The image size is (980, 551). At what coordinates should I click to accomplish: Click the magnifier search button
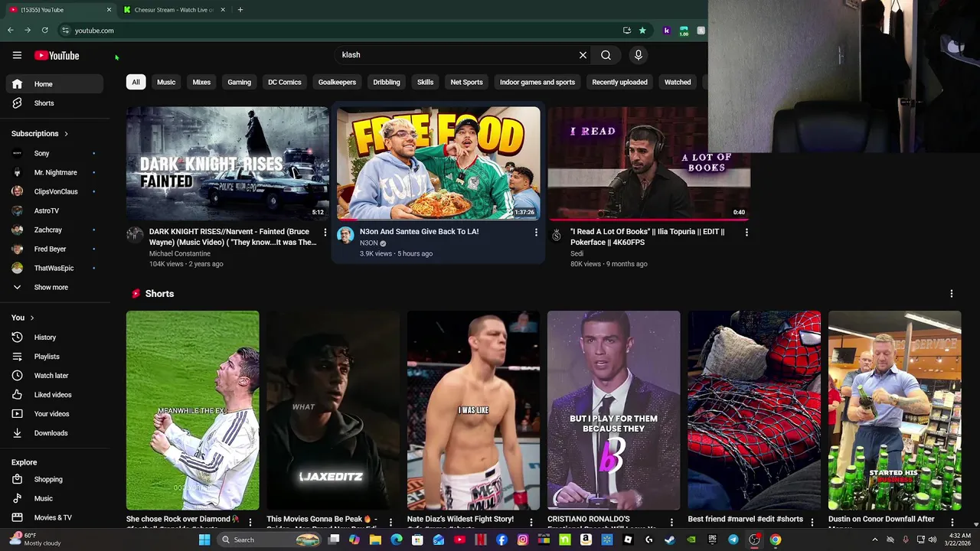606,55
